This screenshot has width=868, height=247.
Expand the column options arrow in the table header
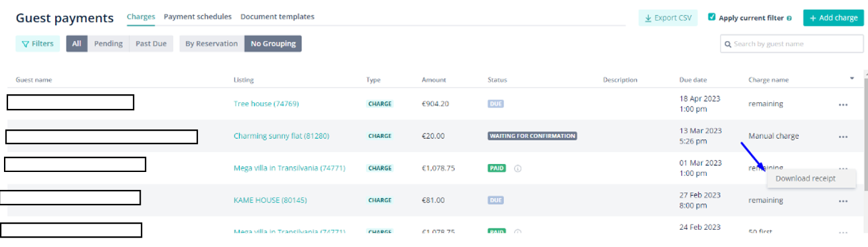pos(852,78)
